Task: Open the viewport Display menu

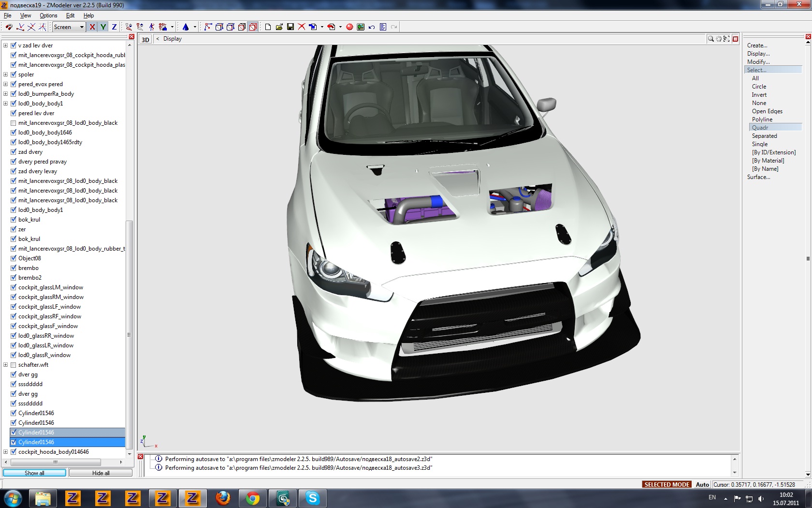Action: pos(173,39)
